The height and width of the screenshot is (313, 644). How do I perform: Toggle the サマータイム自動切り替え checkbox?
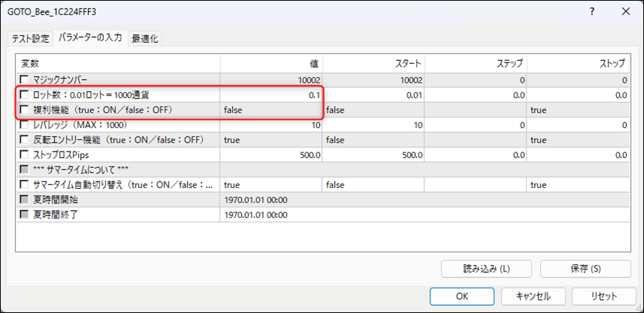(x=25, y=184)
